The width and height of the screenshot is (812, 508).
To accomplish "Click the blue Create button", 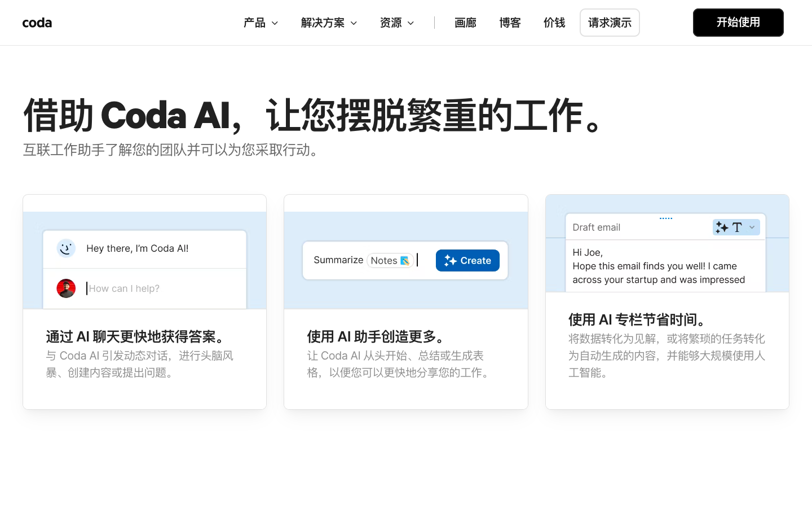I will (x=467, y=260).
